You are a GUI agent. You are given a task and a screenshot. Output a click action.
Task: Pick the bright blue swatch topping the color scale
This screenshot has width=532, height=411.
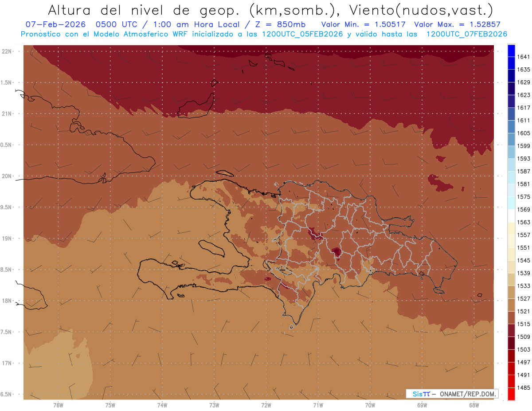pos(511,50)
